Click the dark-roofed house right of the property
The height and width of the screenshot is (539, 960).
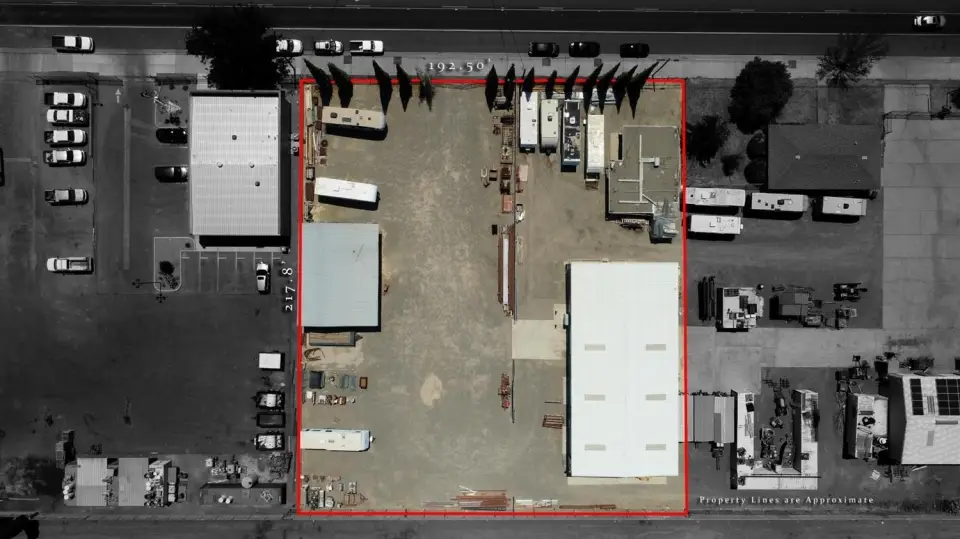click(823, 157)
